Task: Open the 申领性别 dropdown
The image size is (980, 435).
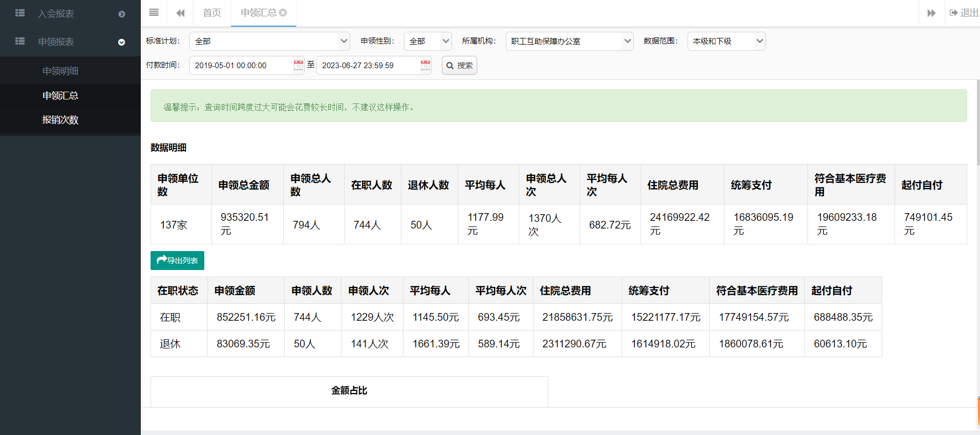Action: pyautogui.click(x=428, y=41)
